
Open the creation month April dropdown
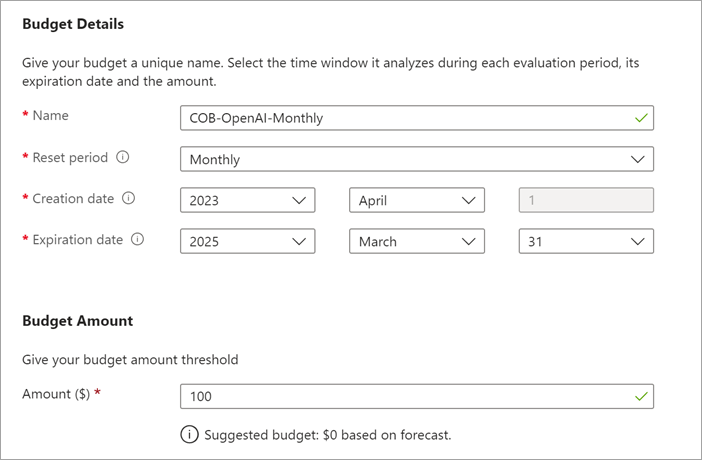point(416,200)
